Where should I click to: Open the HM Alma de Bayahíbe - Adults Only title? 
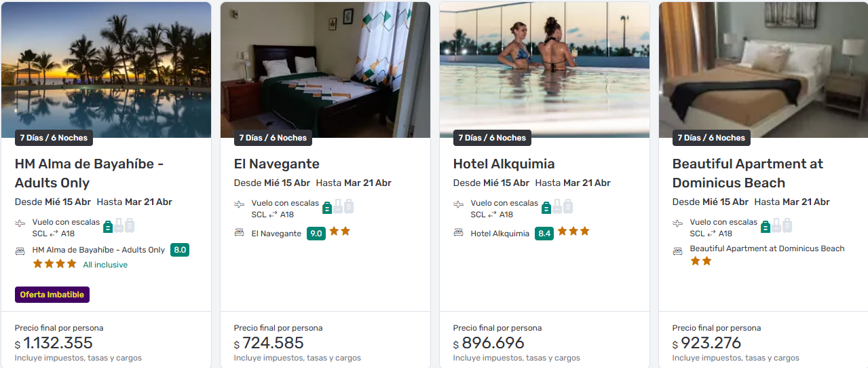pos(89,173)
